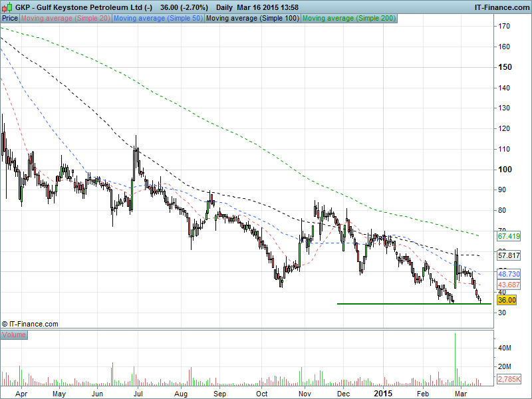Screen dimensions: 532x399
Task: Click the Moving average (Simple 50) label
Action: pos(158,19)
